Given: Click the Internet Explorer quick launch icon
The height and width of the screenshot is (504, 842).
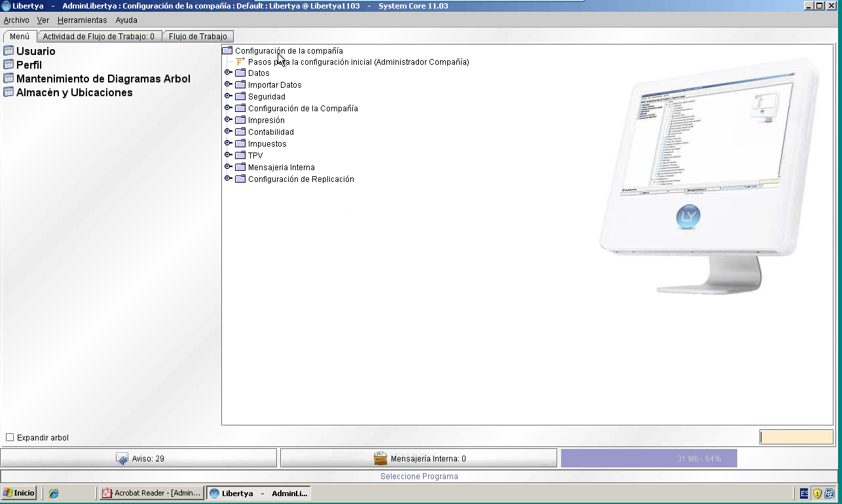Looking at the screenshot, I should pyautogui.click(x=54, y=494).
